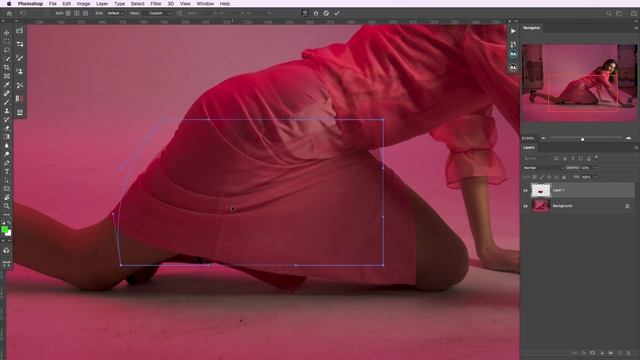The image size is (640, 360).
Task: Select the Hand tool
Action: [x=7, y=197]
